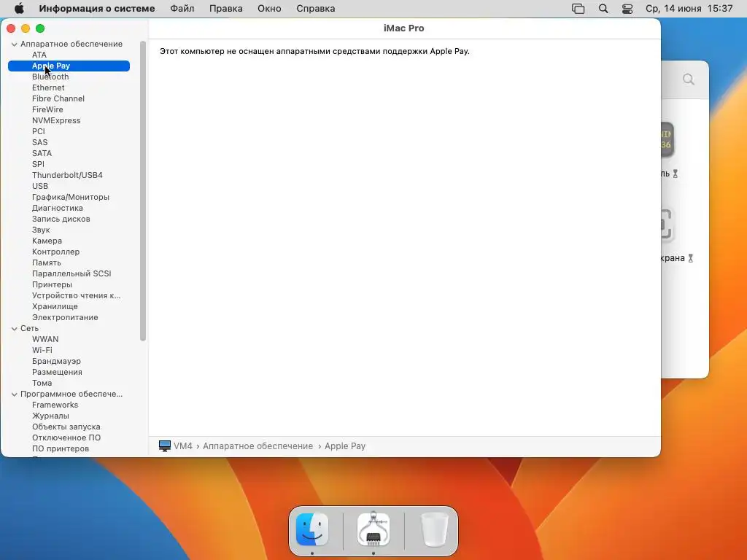Open the Trash in the Dock
This screenshot has height=560, width=747.
click(x=435, y=529)
